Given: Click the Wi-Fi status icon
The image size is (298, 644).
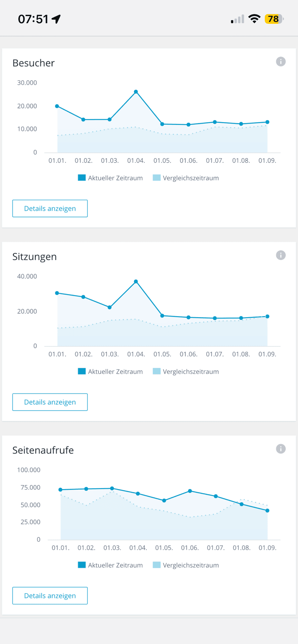Looking at the screenshot, I should point(254,19).
